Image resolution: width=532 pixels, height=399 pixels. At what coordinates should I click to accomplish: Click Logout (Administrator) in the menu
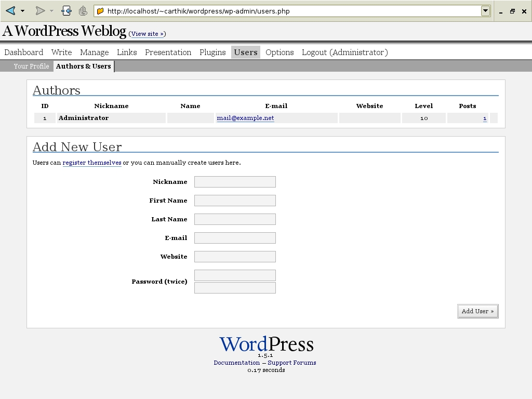click(345, 52)
